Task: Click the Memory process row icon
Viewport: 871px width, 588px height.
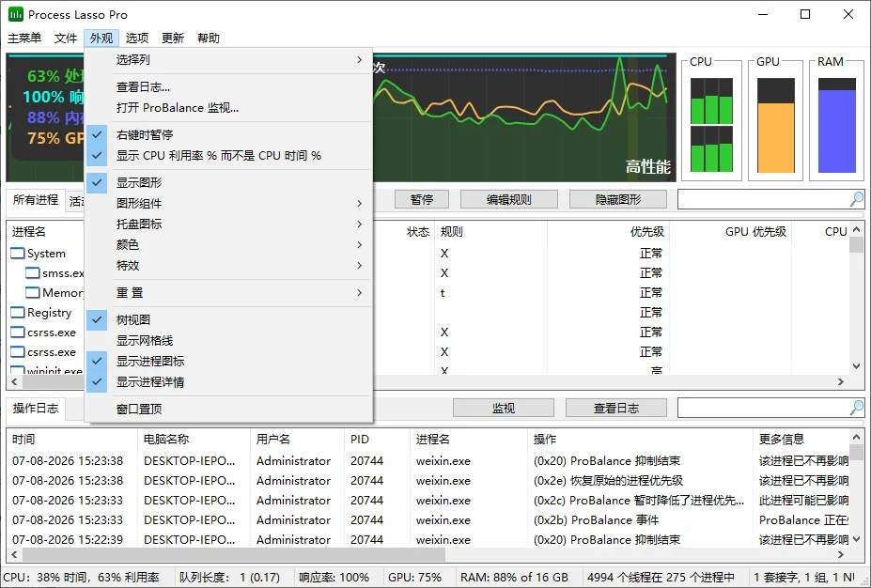Action: coord(33,293)
